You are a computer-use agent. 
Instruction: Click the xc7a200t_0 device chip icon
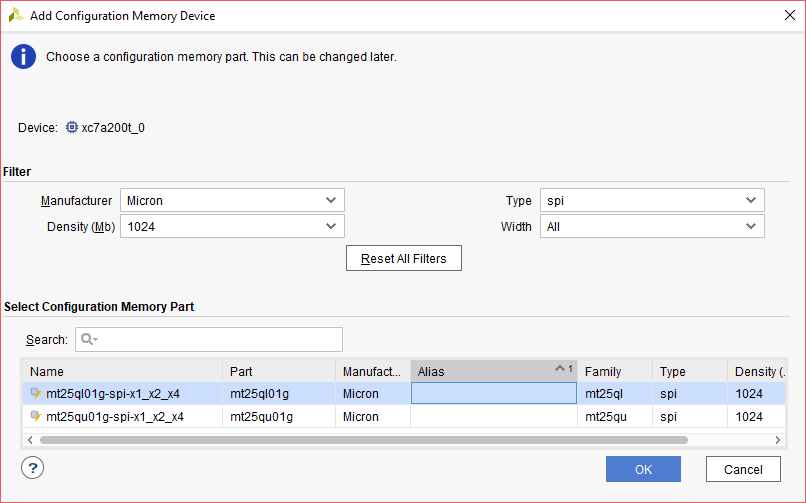click(x=71, y=128)
